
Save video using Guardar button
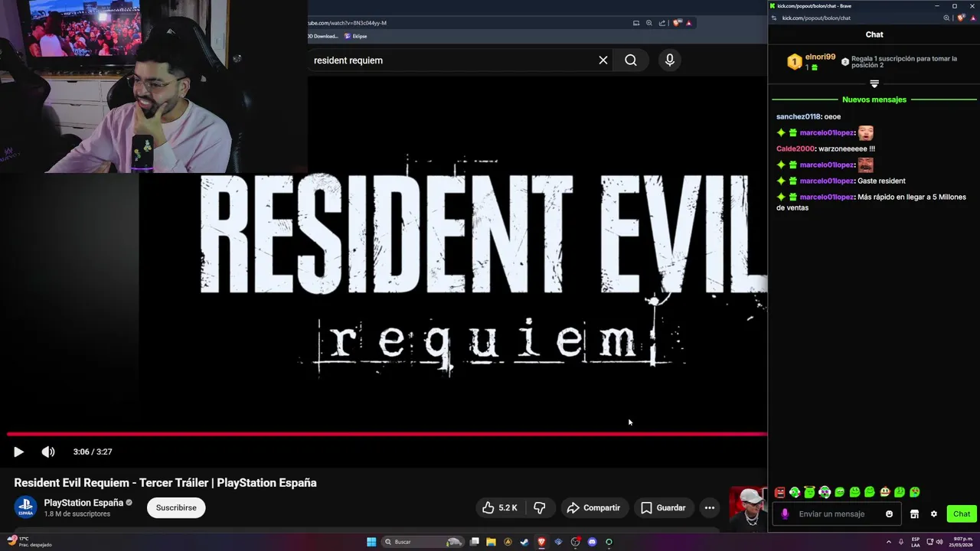(663, 507)
